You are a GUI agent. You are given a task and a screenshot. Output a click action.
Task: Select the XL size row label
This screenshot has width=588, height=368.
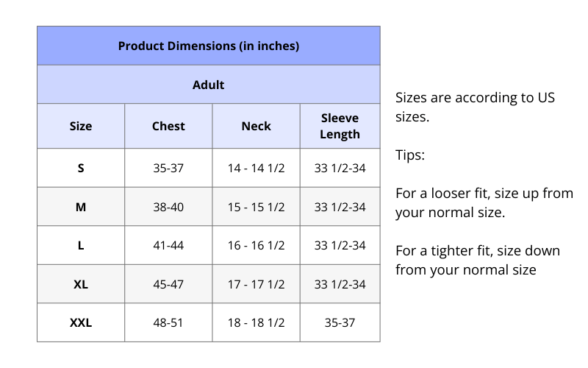(x=81, y=284)
